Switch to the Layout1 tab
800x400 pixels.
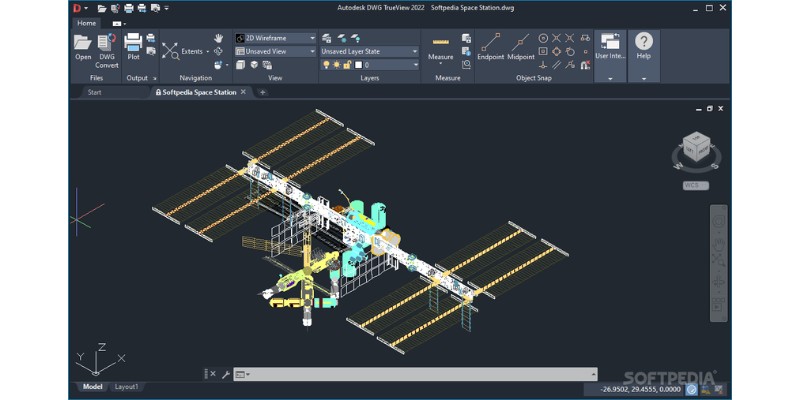pyautogui.click(x=126, y=387)
